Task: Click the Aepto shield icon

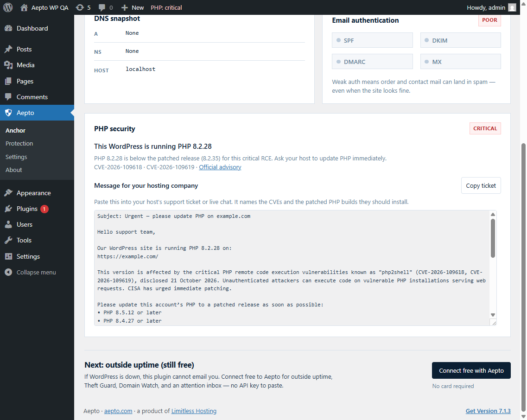Action: [8, 113]
